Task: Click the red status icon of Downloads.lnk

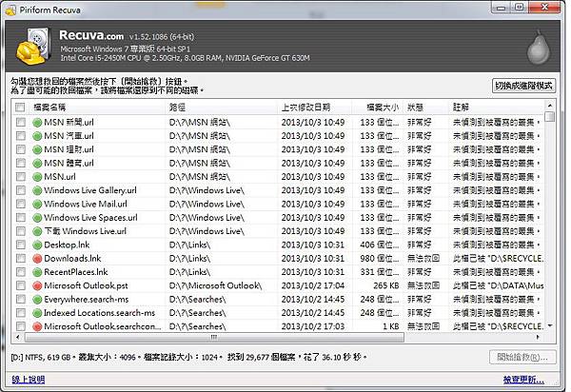Action: 37,259
